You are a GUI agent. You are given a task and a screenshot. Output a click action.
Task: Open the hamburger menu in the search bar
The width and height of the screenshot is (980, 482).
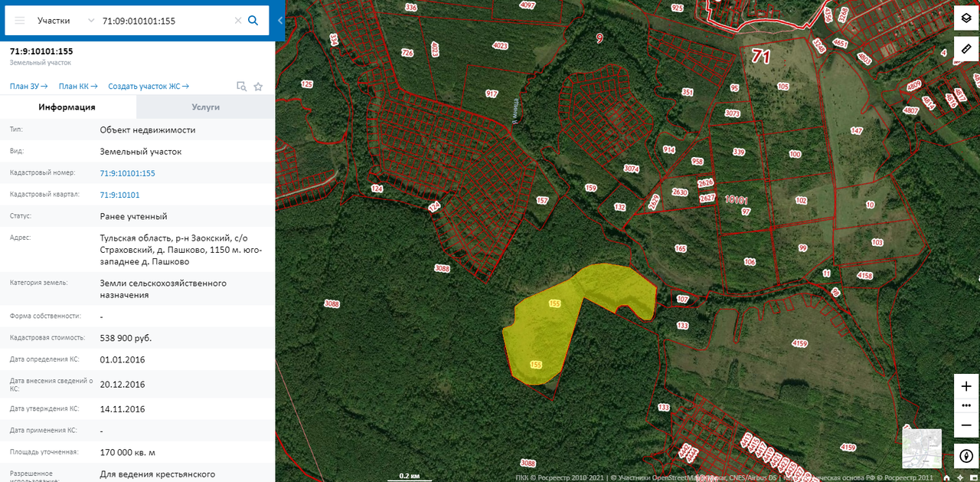[20, 21]
